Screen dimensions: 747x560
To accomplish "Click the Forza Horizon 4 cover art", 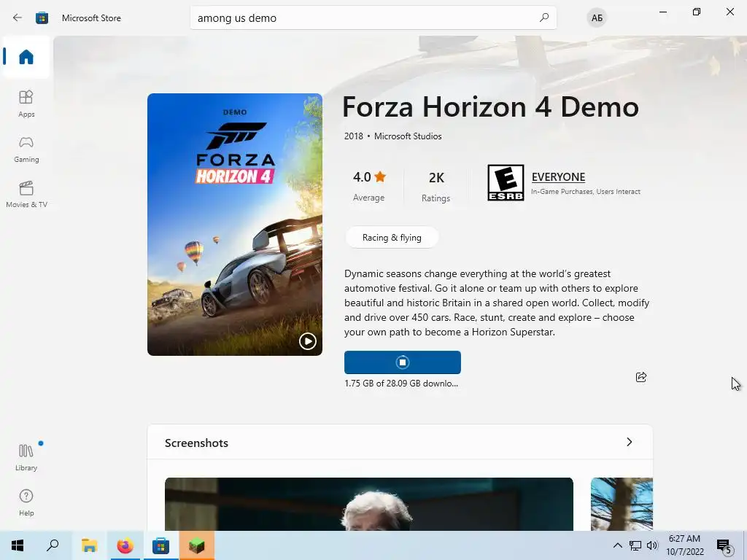I will click(x=235, y=225).
